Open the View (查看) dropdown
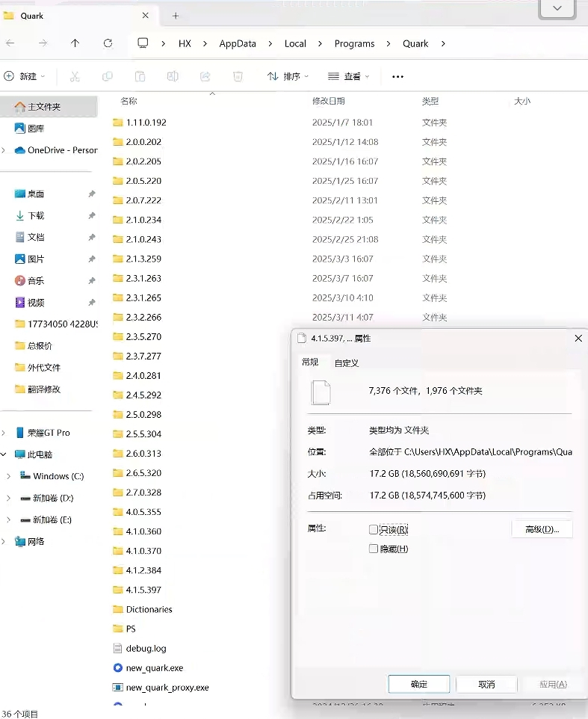This screenshot has height=719, width=588. pyautogui.click(x=349, y=76)
